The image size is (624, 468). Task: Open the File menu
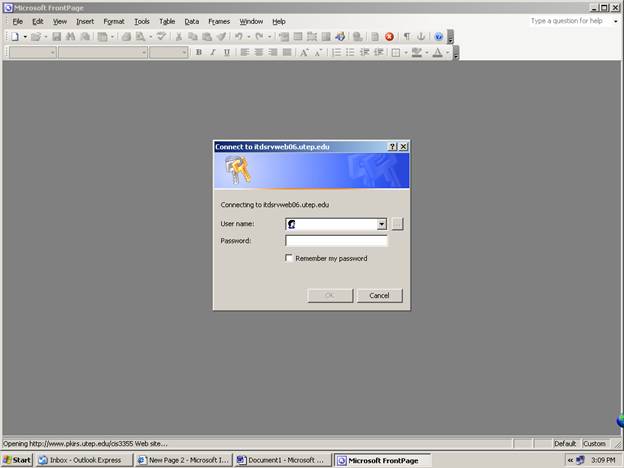18,21
